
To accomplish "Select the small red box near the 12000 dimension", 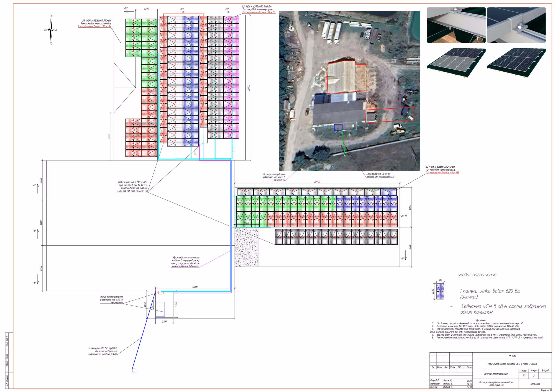I will [x=161, y=293].
